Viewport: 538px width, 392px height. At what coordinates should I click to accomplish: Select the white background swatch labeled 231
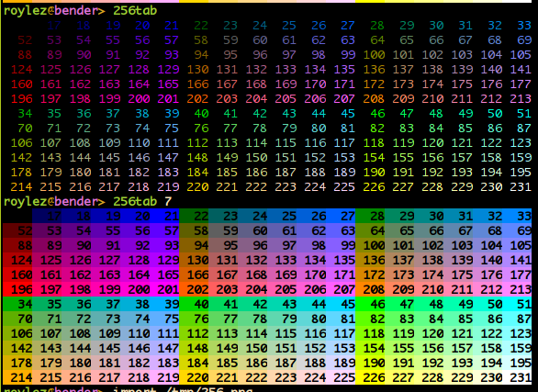pos(517,377)
